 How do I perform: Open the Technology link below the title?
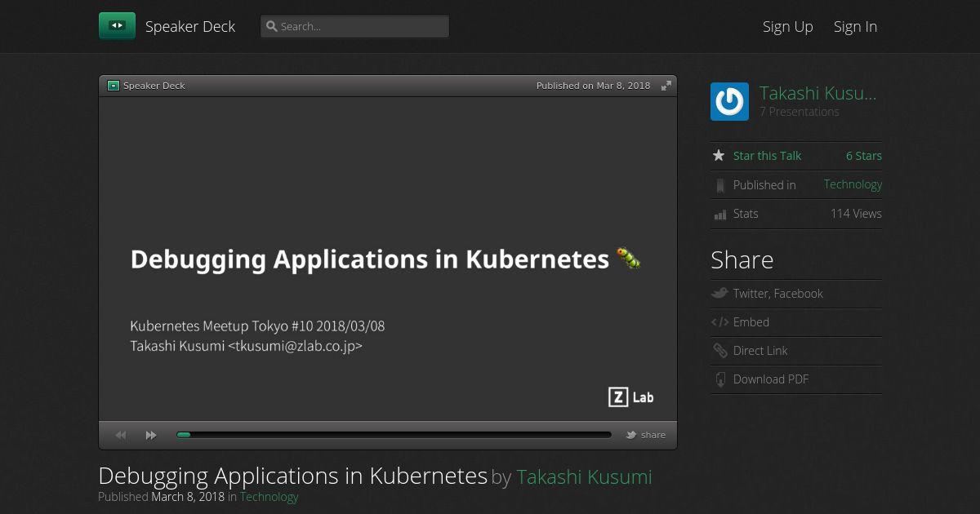(269, 496)
